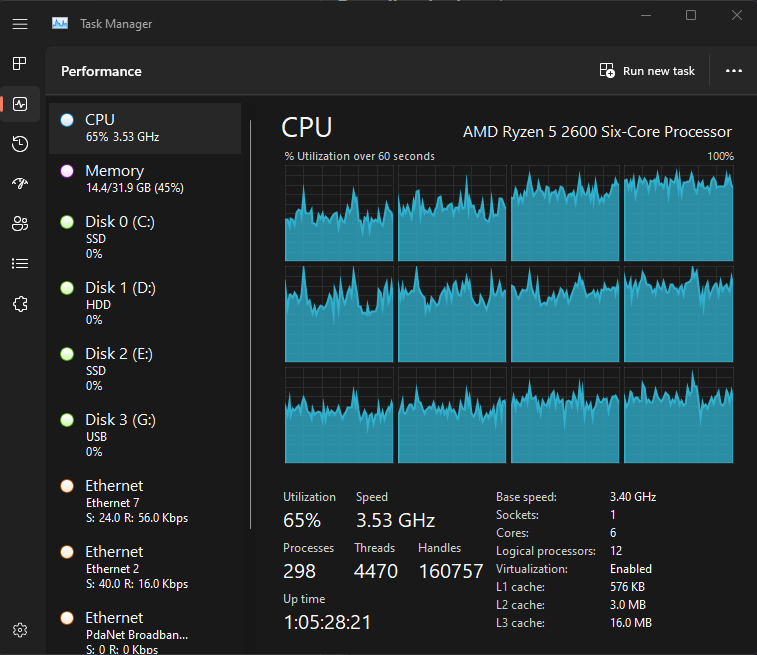This screenshot has width=757, height=655.
Task: Click the up time value 1:05:28:21
Action: (x=327, y=623)
